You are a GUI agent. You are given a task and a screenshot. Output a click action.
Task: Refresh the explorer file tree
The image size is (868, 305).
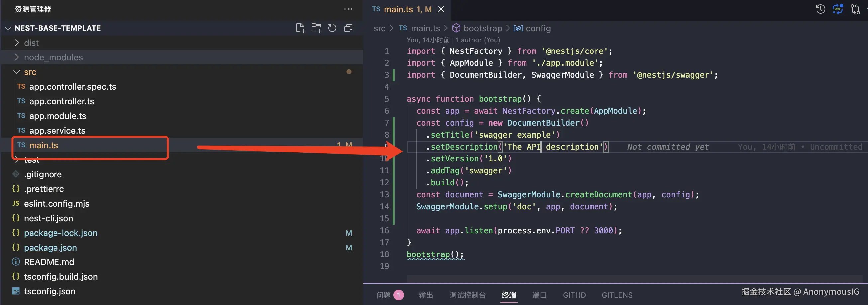click(x=332, y=28)
